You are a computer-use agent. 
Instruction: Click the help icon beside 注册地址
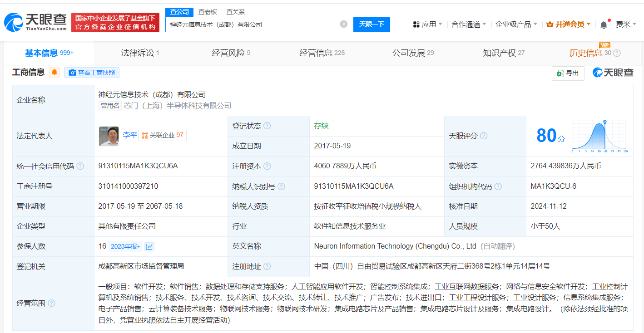click(x=267, y=266)
